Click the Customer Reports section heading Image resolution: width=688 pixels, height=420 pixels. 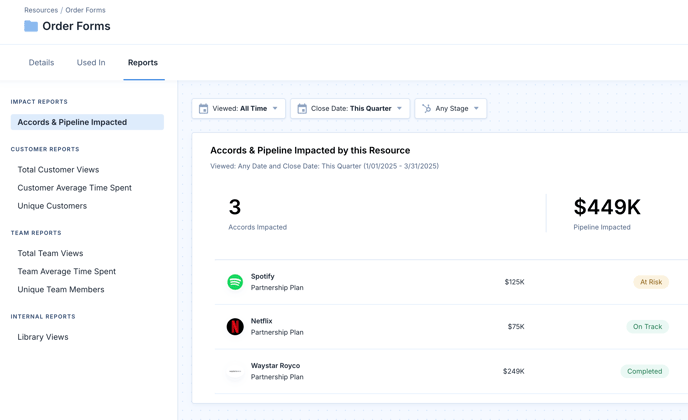click(x=45, y=149)
